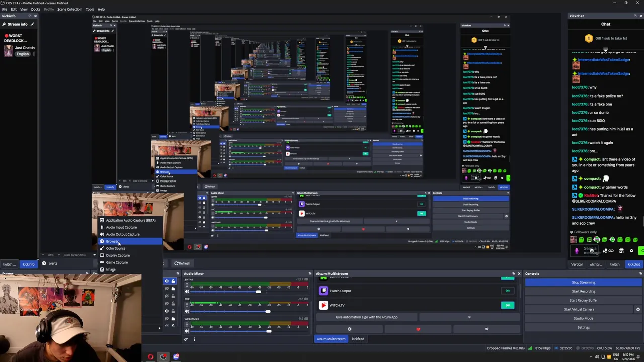This screenshot has width=644, height=362.
Task: Open the volume icon in system tray
Action: (x=597, y=357)
